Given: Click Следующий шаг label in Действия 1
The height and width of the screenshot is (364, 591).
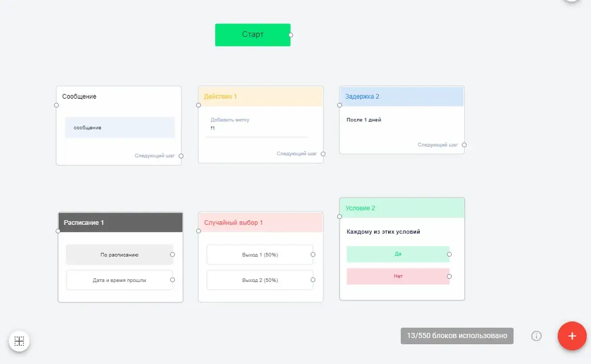Looking at the screenshot, I should pyautogui.click(x=297, y=154).
